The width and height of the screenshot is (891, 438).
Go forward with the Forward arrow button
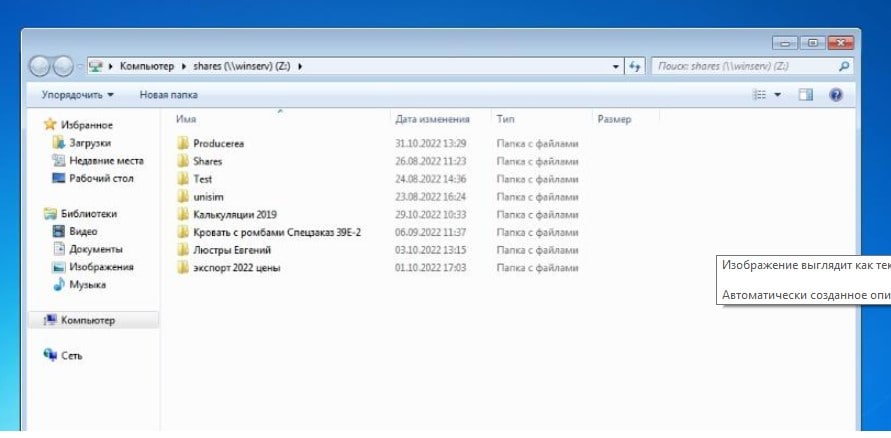pyautogui.click(x=63, y=66)
